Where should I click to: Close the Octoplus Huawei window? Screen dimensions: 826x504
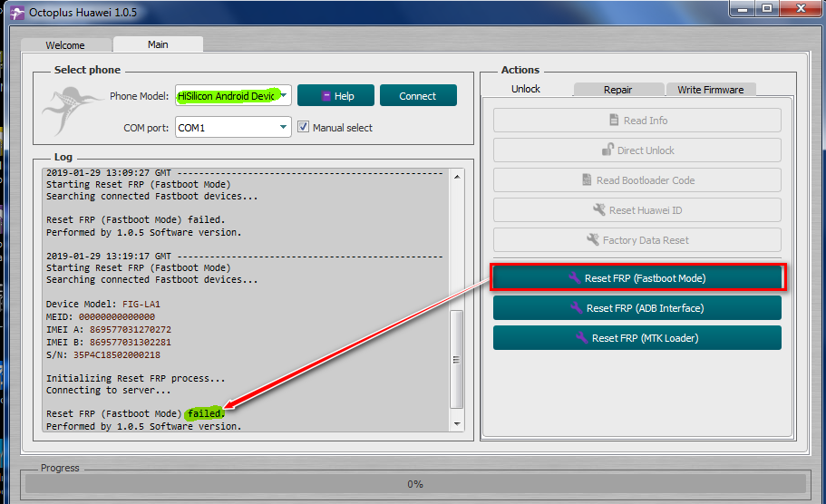[801, 8]
